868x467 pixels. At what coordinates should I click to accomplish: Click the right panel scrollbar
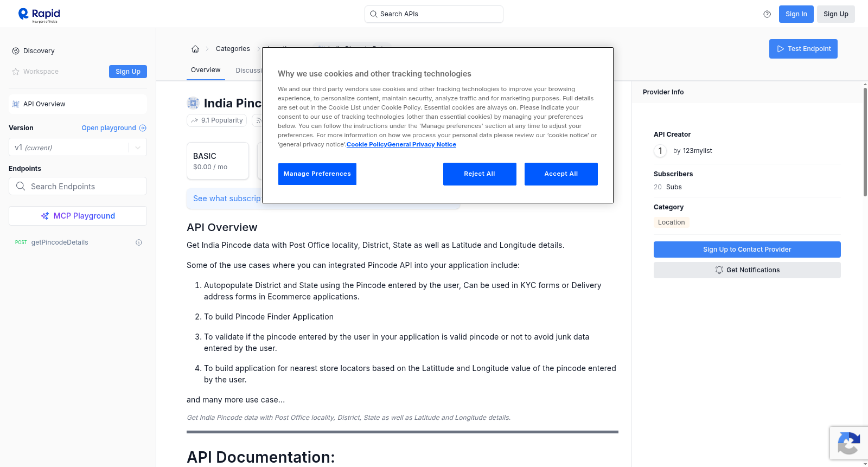[x=865, y=142]
